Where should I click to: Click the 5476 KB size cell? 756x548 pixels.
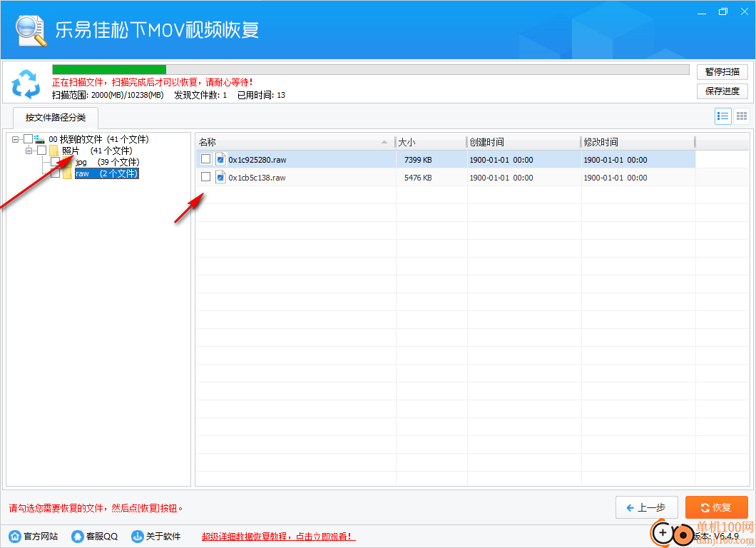pos(418,178)
